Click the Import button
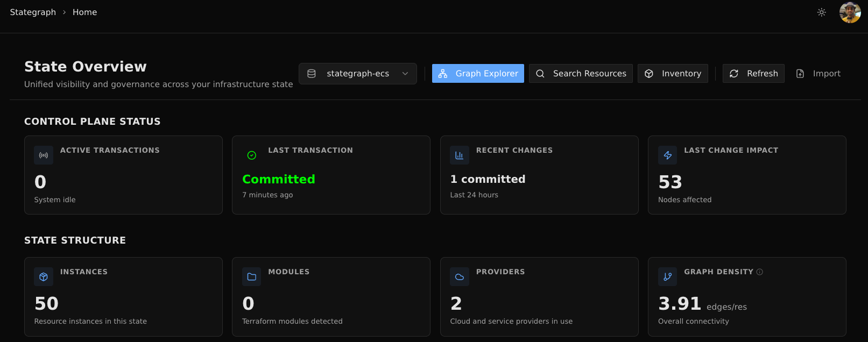The image size is (868, 342). (x=818, y=74)
